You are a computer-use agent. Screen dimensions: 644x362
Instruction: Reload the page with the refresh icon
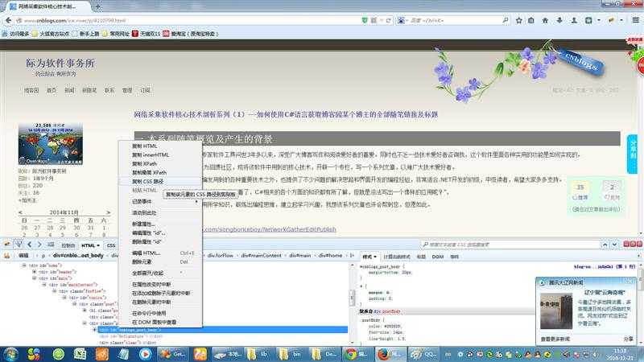click(x=388, y=20)
